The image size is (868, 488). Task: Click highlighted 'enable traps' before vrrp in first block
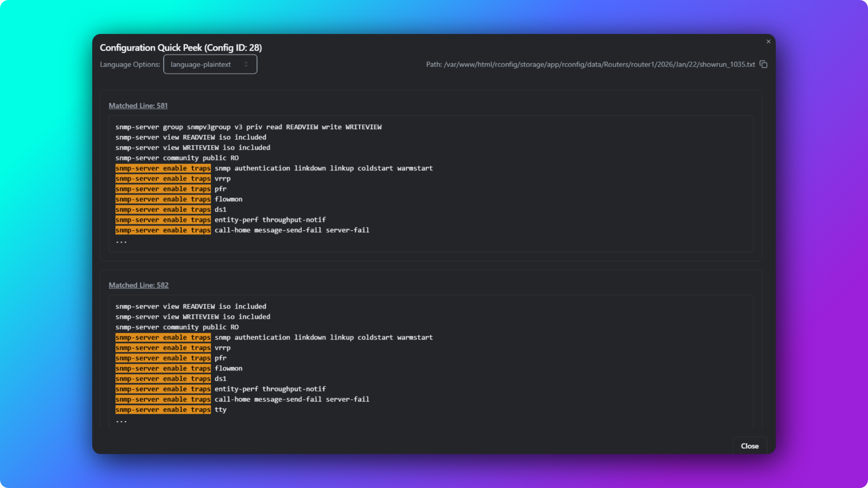(x=187, y=179)
